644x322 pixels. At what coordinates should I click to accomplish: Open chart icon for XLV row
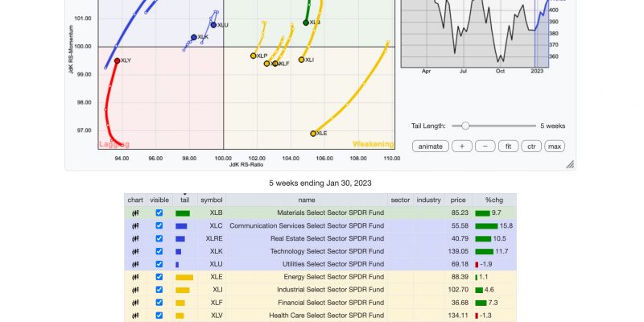pyautogui.click(x=135, y=316)
